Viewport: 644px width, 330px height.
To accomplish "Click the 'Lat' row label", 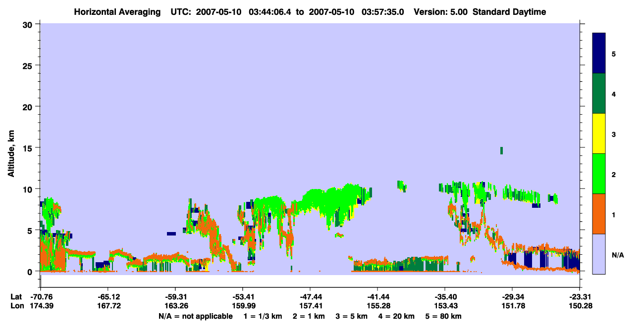I will coord(16,297).
